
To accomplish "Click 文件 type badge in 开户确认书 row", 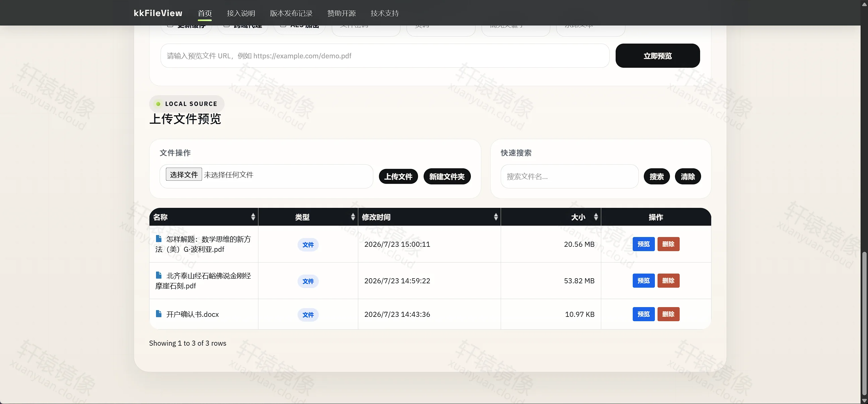I will 308,314.
